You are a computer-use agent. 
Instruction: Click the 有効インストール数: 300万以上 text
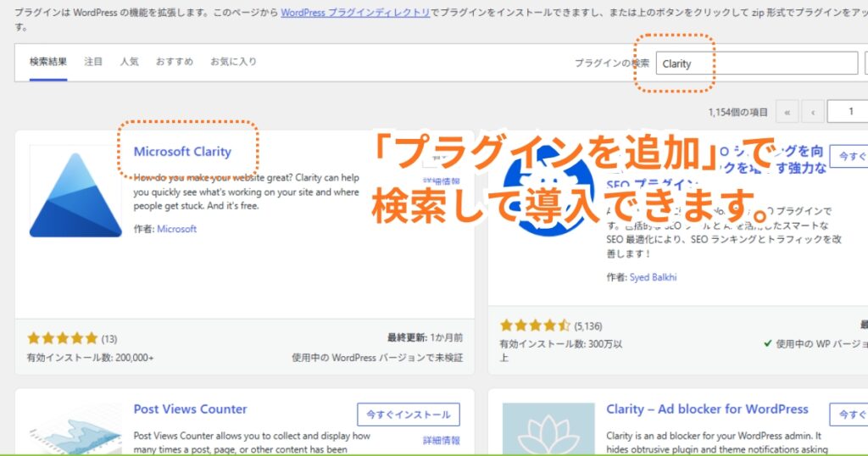[560, 350]
